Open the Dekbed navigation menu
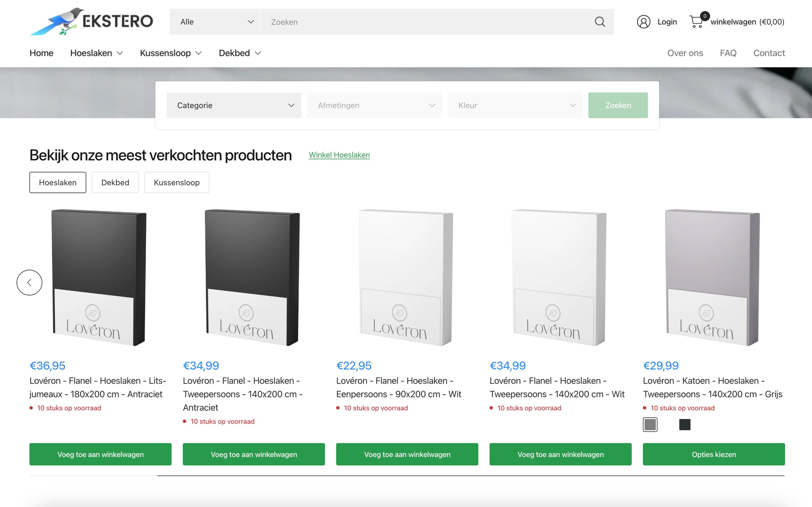The height and width of the screenshot is (507, 812). [x=240, y=53]
